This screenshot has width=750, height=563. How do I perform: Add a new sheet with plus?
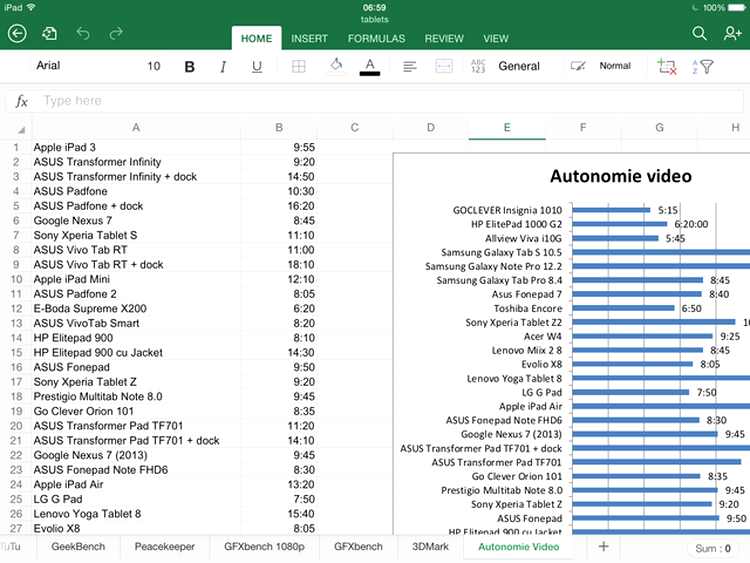tap(604, 546)
